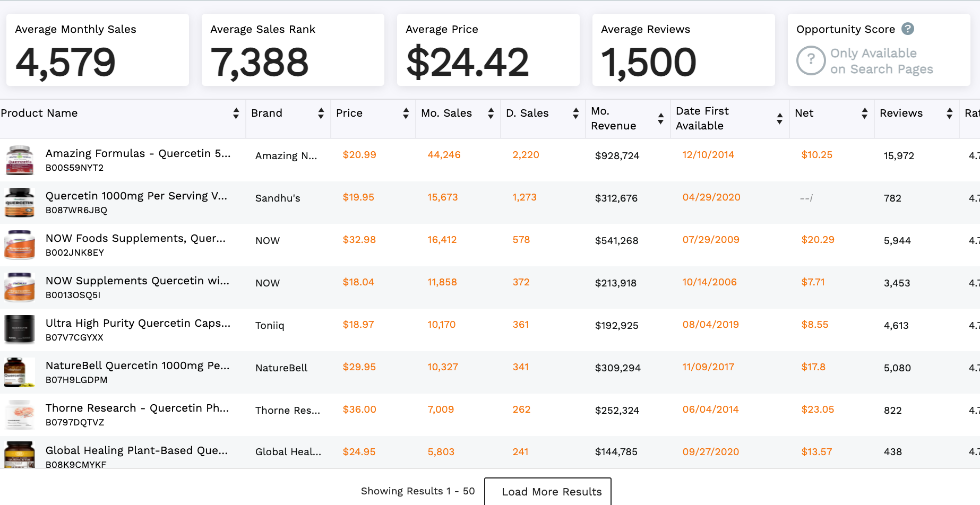Select ASIN B07V7CGYXX text

74,337
